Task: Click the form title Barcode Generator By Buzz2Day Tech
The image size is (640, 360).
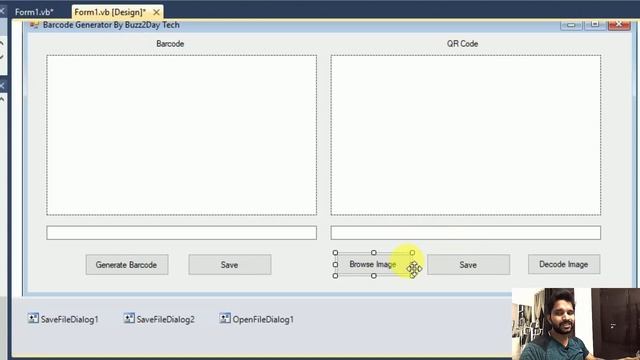Action: pos(111,25)
